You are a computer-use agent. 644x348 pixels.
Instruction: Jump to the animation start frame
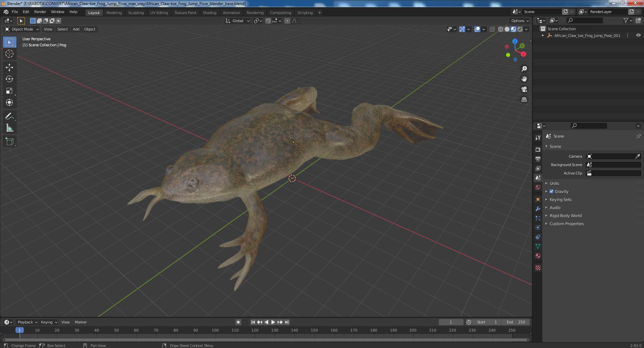253,322
